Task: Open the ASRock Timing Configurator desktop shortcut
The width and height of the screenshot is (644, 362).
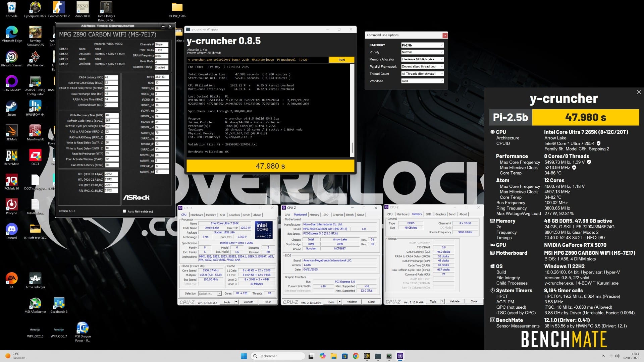Action: click(35, 85)
